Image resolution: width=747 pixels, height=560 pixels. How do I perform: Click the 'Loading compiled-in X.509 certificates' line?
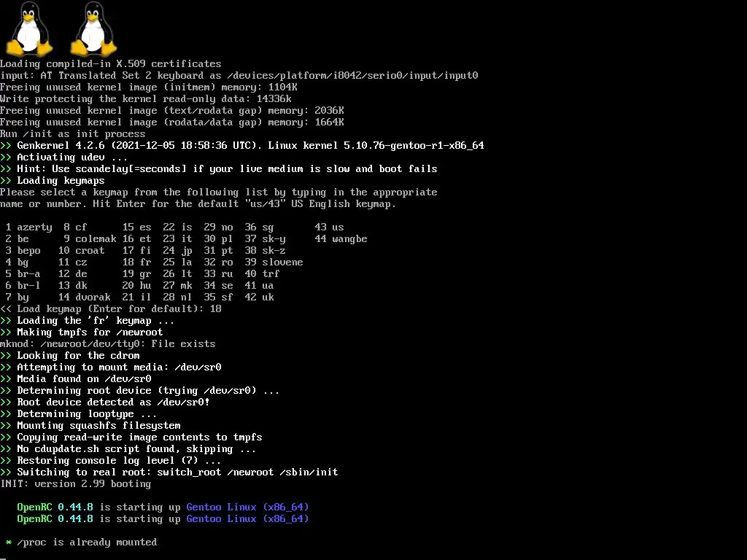click(111, 64)
